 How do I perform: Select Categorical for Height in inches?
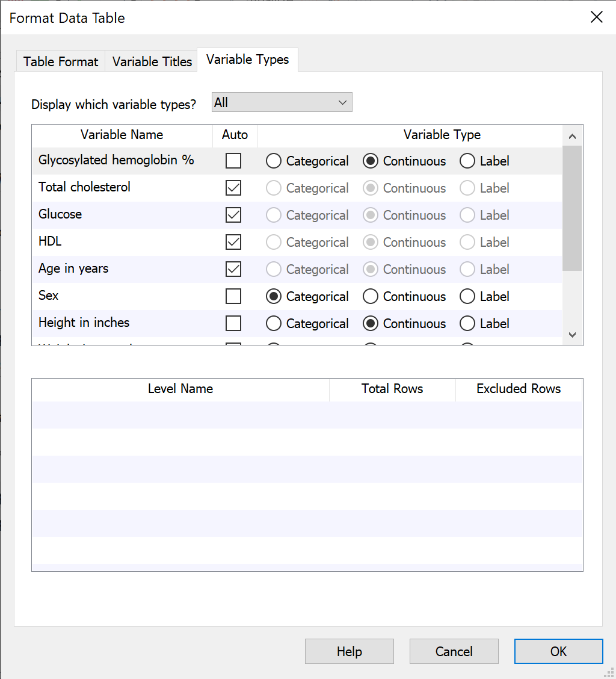point(274,323)
